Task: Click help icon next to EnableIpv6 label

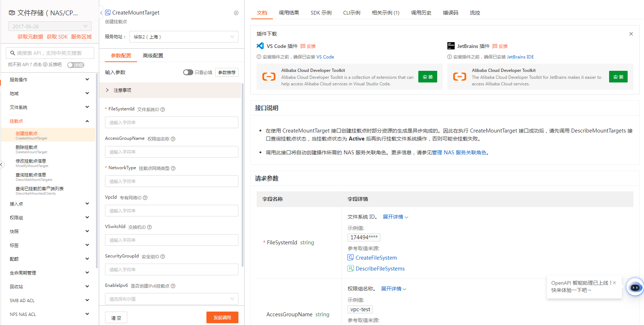Action: coord(173,286)
